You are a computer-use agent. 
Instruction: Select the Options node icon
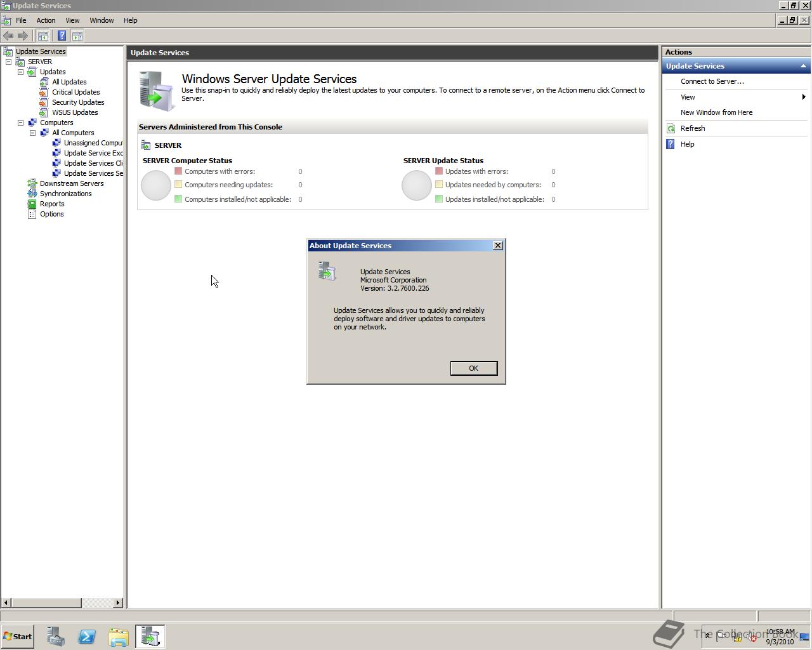point(32,214)
